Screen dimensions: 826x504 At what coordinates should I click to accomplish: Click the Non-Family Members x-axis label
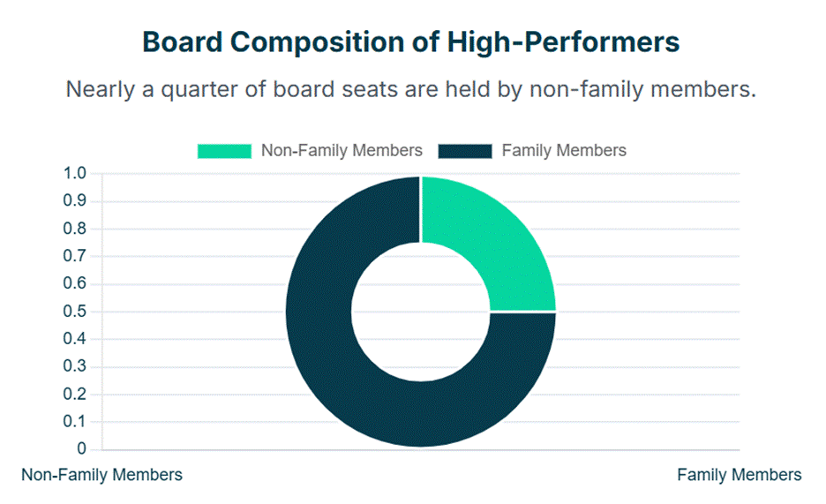[x=101, y=475]
